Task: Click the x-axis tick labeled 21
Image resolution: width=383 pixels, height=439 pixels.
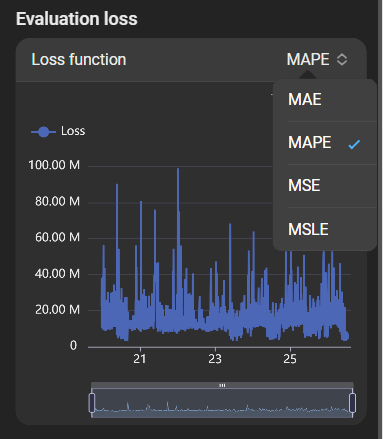Action: (x=140, y=359)
